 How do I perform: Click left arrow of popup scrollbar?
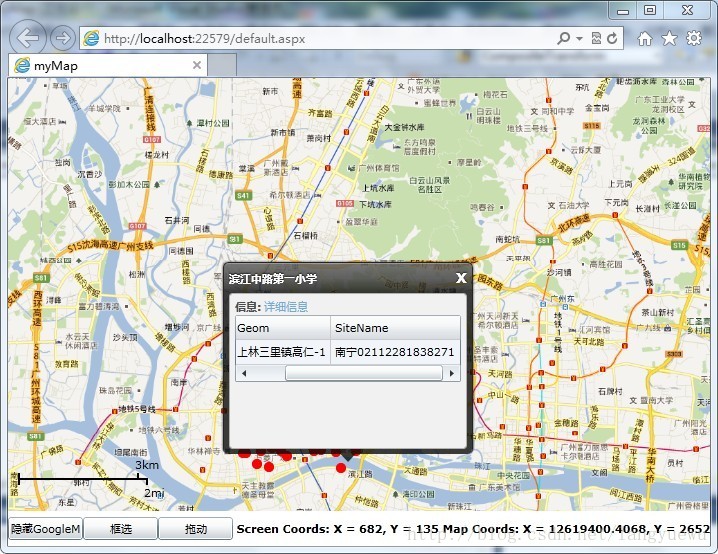pyautogui.click(x=244, y=373)
